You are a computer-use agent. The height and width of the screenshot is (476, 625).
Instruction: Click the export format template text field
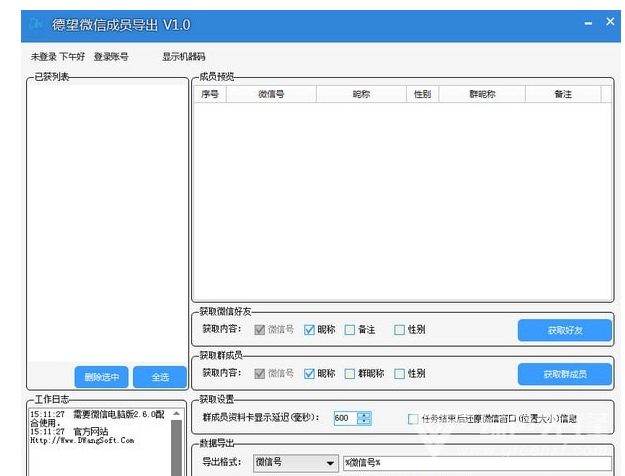[476, 463]
